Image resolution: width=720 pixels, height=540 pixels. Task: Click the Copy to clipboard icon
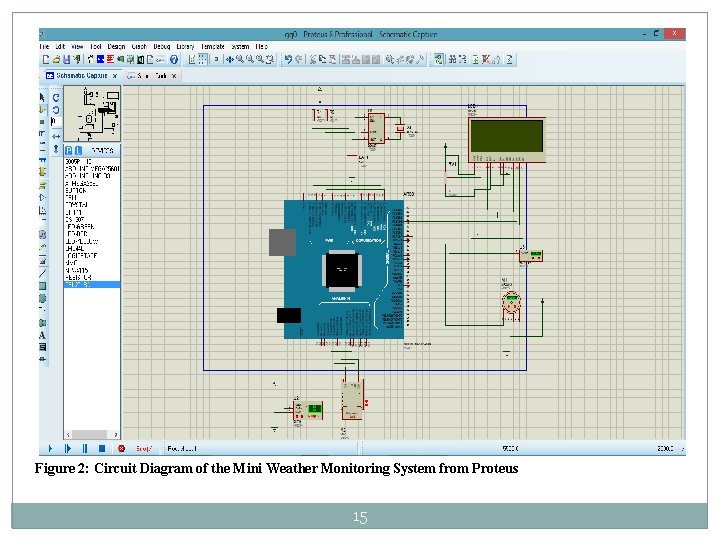(323, 59)
